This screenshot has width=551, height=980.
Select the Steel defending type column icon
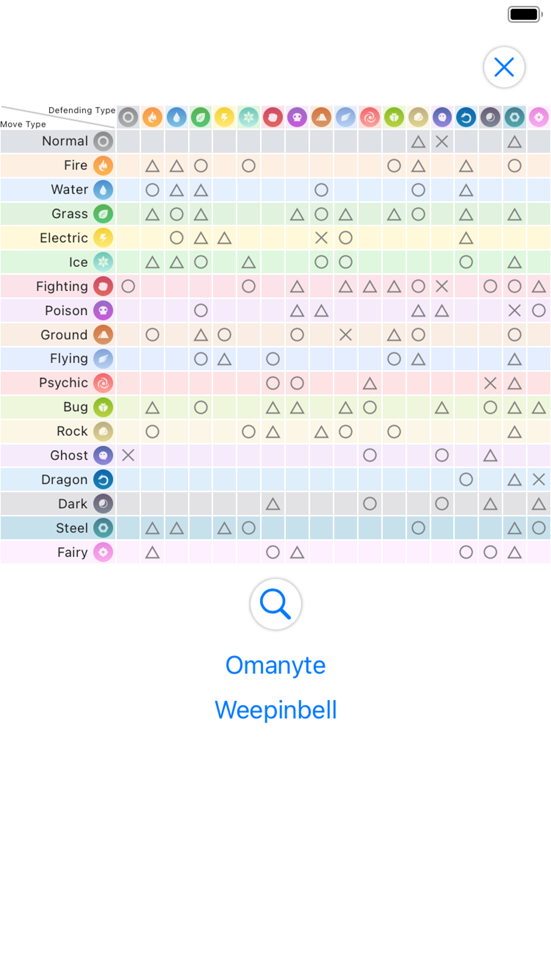(x=514, y=117)
